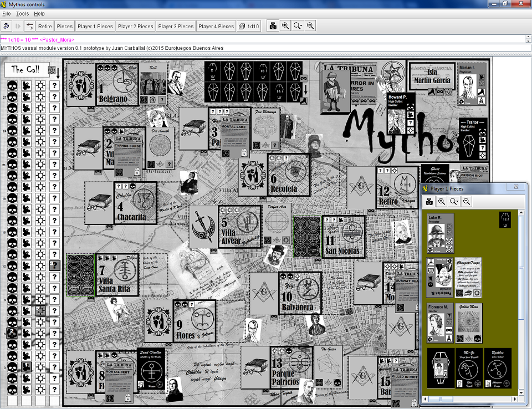Click the 10 Balvanera district tile
Screen dimensions: 532x409
click(x=300, y=292)
